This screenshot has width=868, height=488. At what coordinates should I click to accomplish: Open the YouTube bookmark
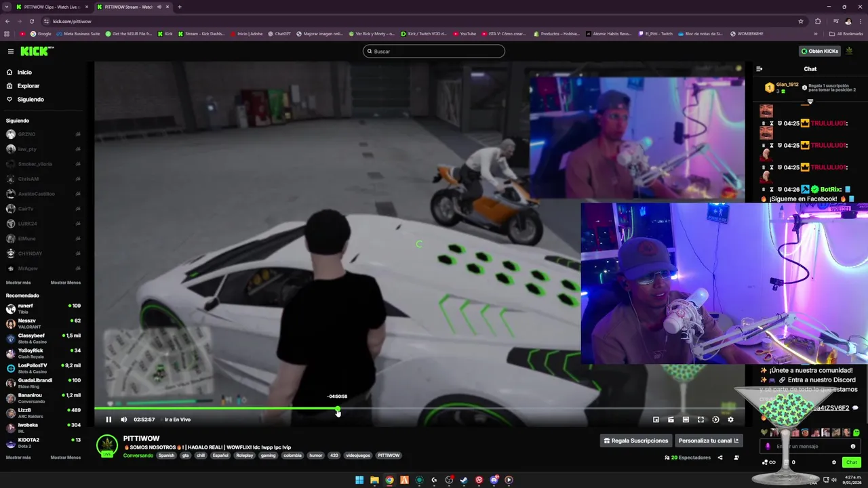464,33
